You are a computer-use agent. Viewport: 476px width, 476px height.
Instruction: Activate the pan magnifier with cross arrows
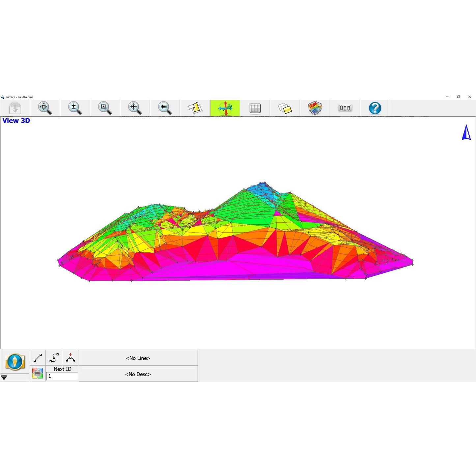135,108
